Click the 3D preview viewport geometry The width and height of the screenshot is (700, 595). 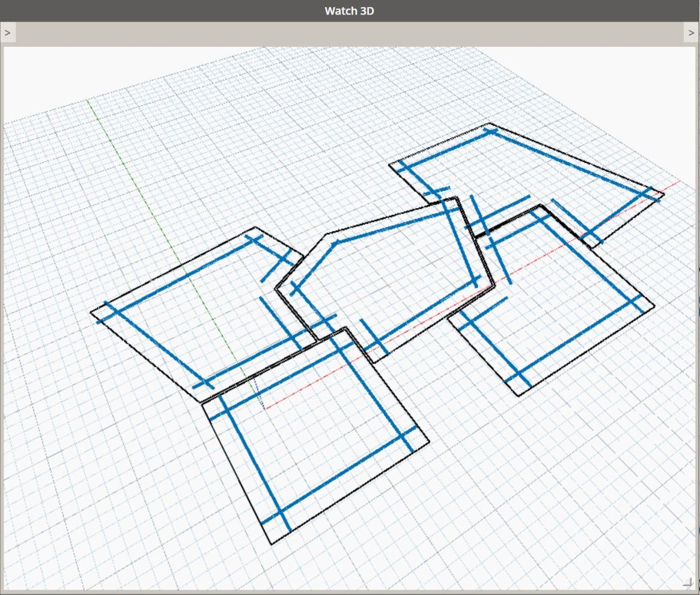[x=350, y=318]
